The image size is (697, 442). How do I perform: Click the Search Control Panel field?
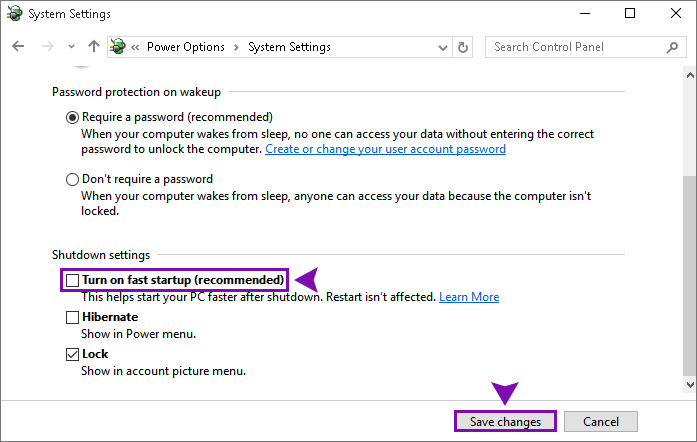(x=584, y=47)
